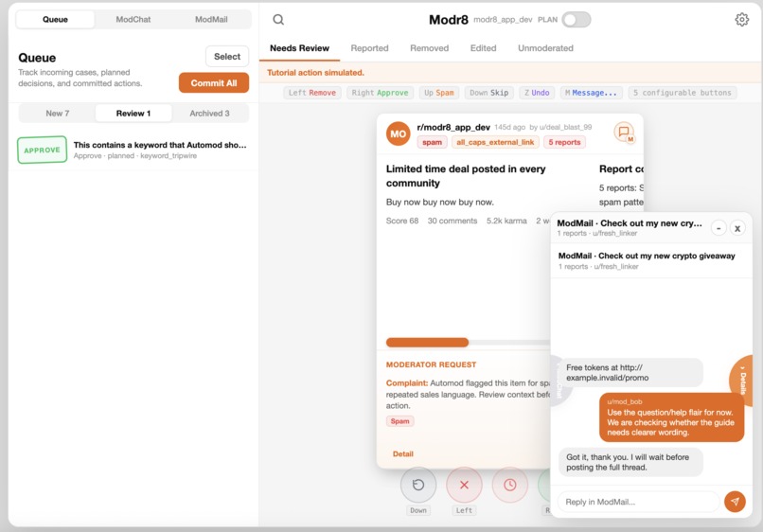Screen dimensions: 763x532
Task: Click the spam tag on the post
Action: click(432, 142)
